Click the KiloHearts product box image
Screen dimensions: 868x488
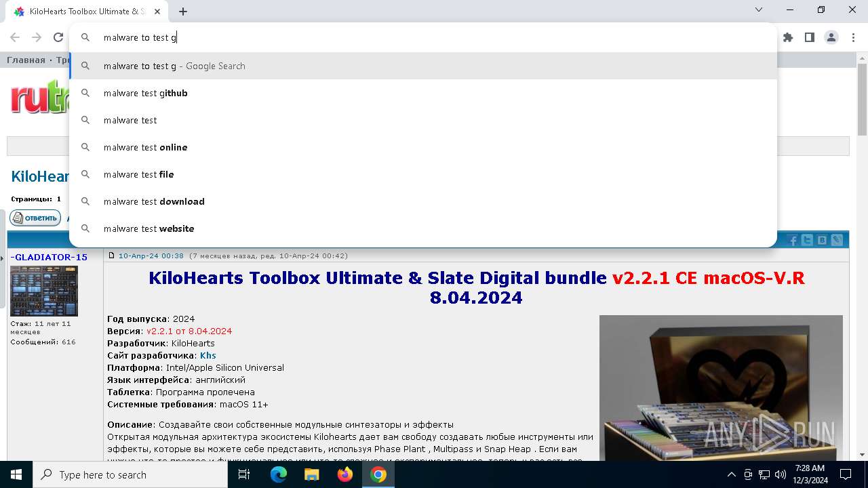[x=721, y=388]
